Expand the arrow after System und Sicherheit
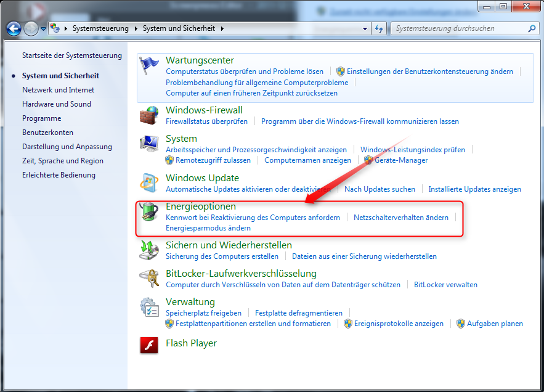 tap(222, 28)
